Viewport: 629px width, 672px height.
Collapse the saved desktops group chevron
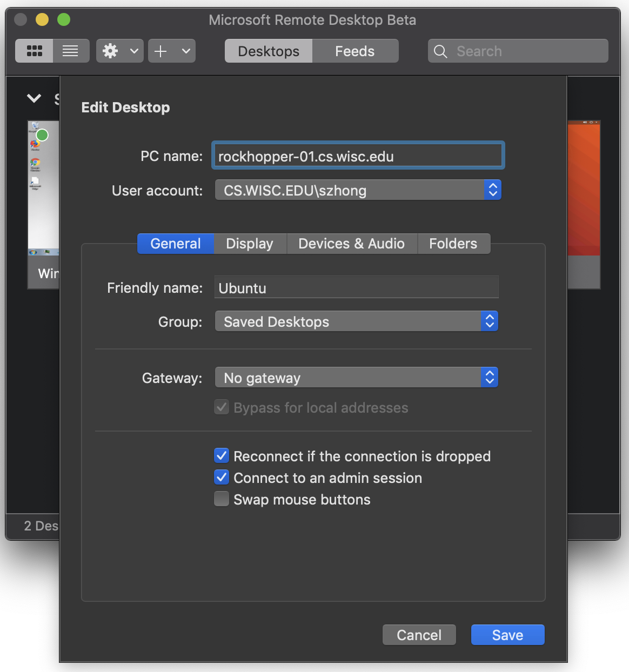(x=34, y=98)
